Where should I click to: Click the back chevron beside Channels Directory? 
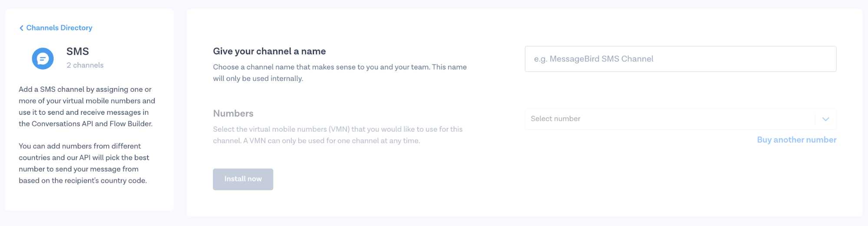(21, 28)
